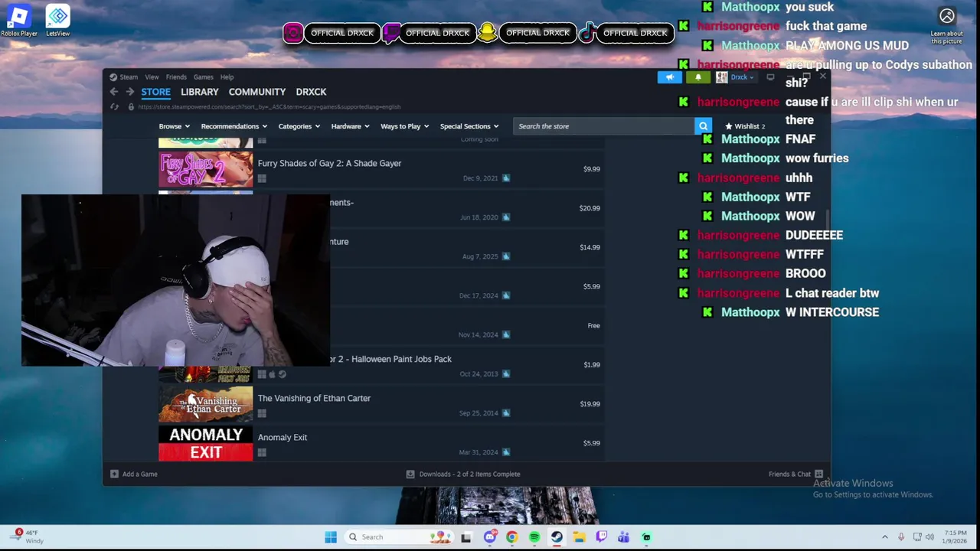Open the Drxck account dropdown
This screenshot has width=980, height=551.
(x=742, y=77)
